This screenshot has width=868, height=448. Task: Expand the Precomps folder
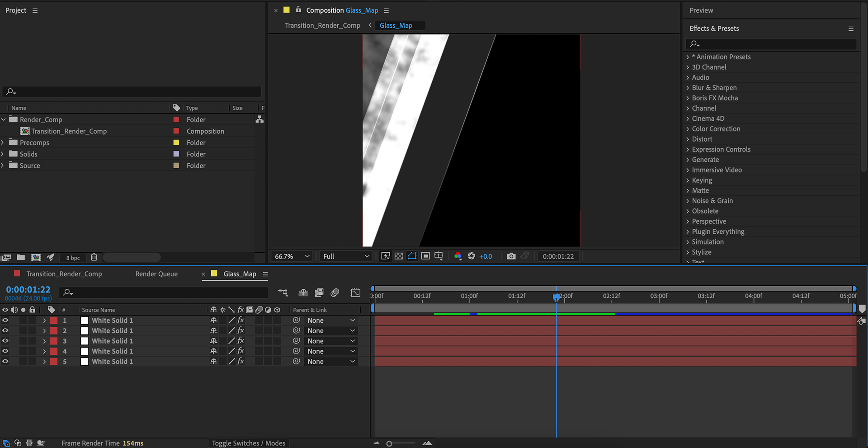pos(3,142)
